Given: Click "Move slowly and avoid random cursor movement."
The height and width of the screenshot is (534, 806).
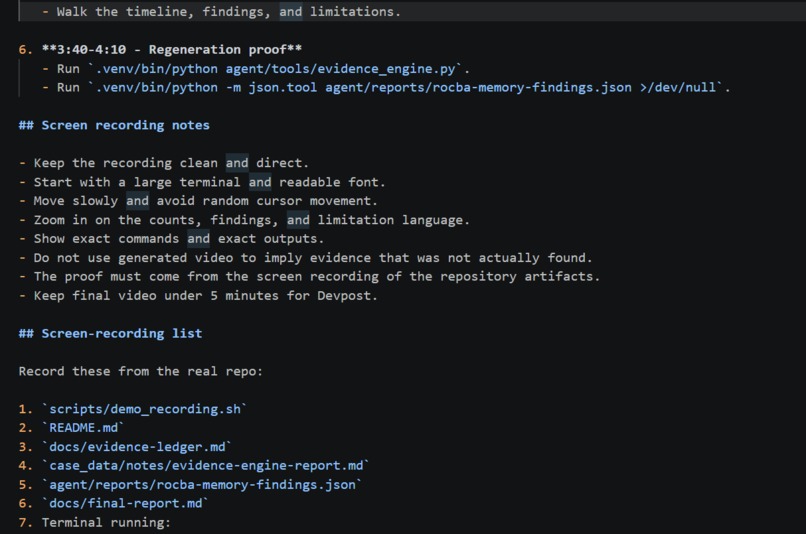Looking at the screenshot, I should (198, 201).
